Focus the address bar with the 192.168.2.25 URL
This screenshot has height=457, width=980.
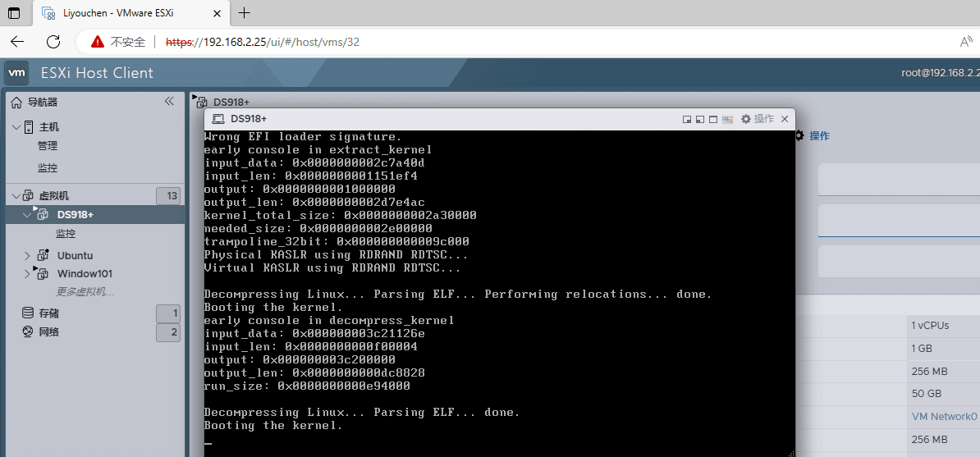coord(262,42)
